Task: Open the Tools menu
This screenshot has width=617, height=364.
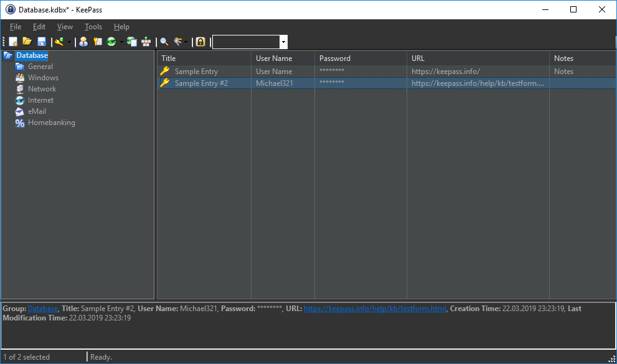Action: coord(93,27)
